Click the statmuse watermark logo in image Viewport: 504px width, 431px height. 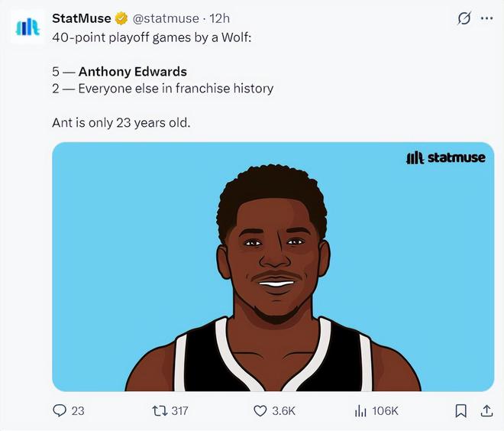point(446,157)
